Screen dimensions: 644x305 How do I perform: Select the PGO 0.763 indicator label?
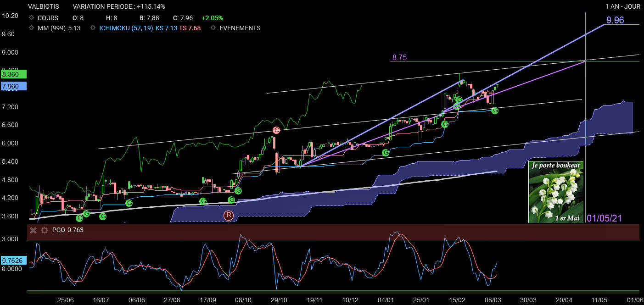tap(67, 230)
